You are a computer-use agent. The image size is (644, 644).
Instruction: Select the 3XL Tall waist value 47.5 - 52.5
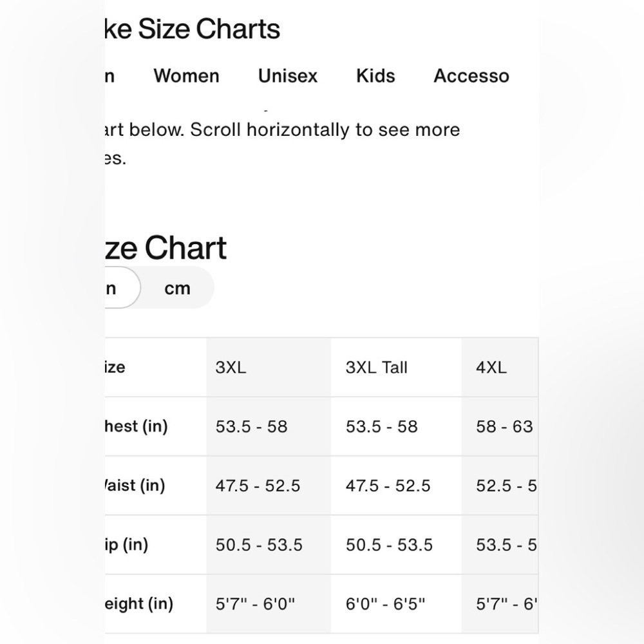[x=388, y=486]
